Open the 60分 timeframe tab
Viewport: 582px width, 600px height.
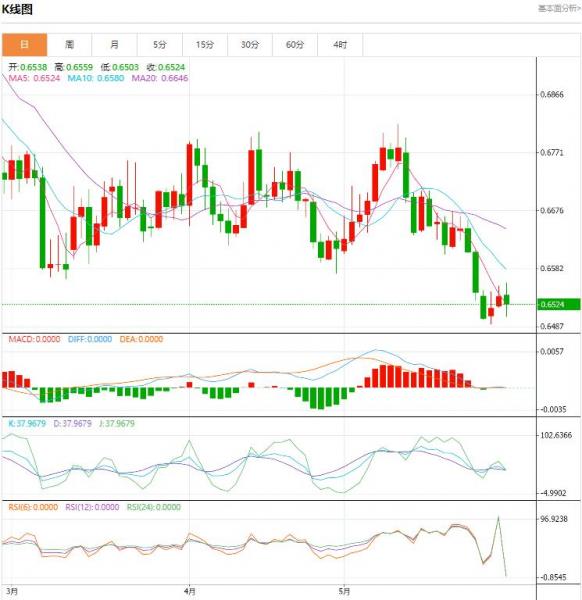click(295, 45)
